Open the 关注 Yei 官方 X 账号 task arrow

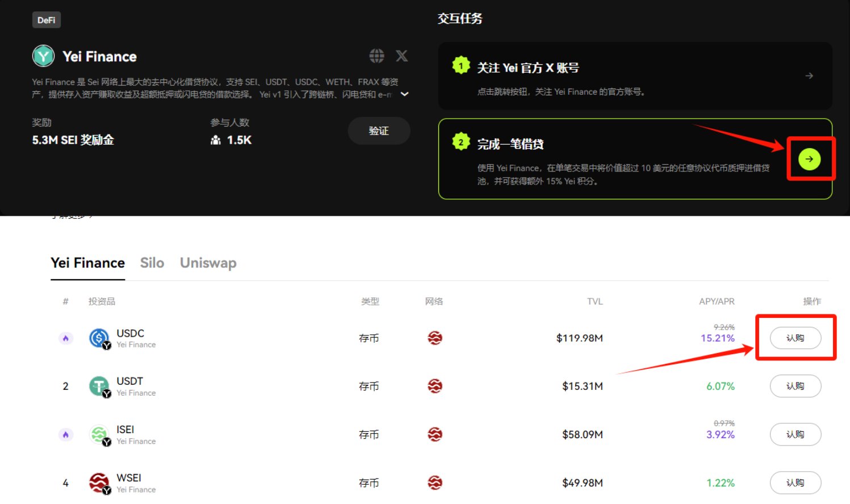pyautogui.click(x=809, y=75)
